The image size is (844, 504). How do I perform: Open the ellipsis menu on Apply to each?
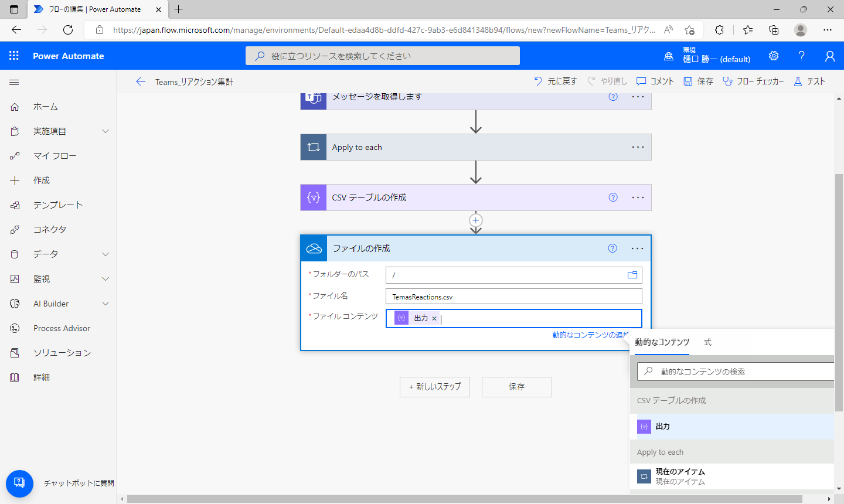pyautogui.click(x=638, y=147)
